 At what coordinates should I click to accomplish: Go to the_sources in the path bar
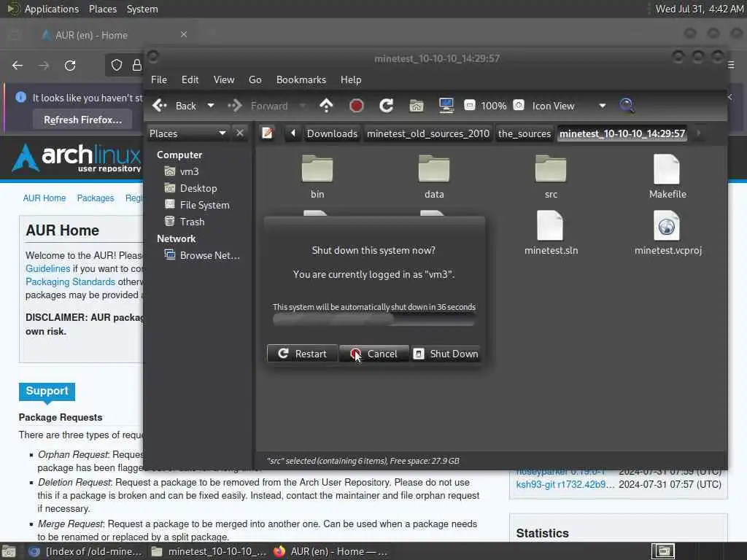524,133
